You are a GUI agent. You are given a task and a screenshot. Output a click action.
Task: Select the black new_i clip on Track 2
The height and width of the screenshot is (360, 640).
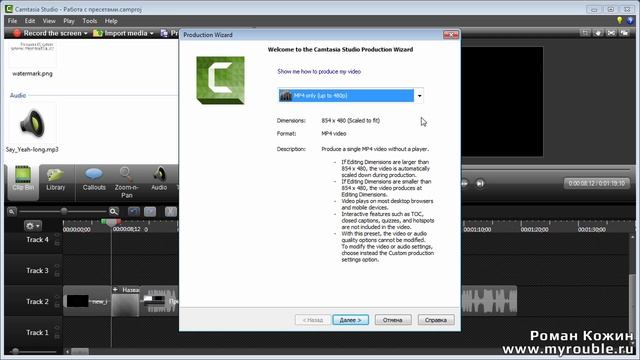tap(87, 301)
